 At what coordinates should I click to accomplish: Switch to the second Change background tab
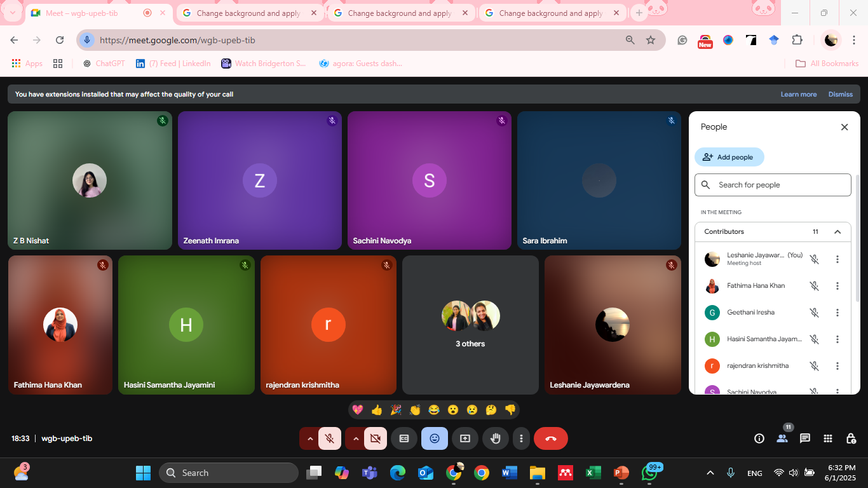coord(400,13)
